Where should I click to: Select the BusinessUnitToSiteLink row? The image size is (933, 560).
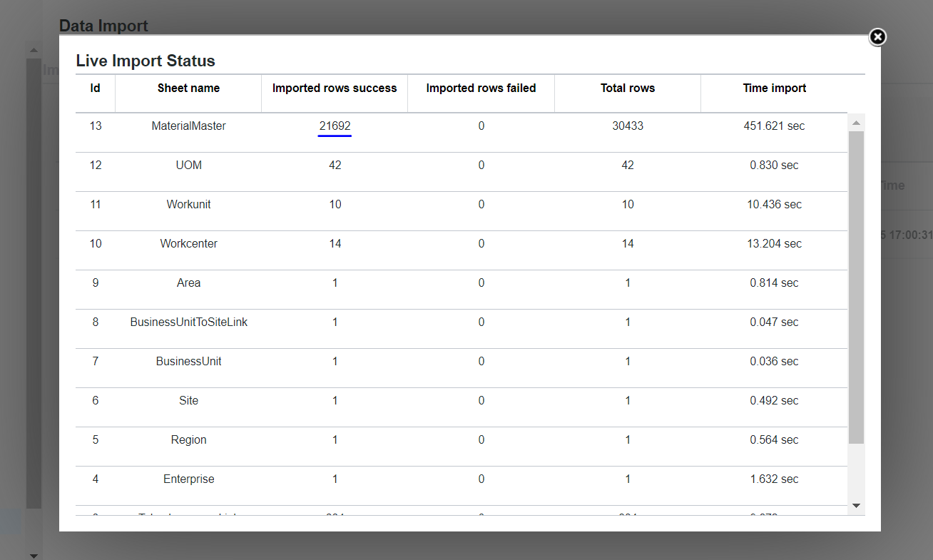(x=188, y=322)
